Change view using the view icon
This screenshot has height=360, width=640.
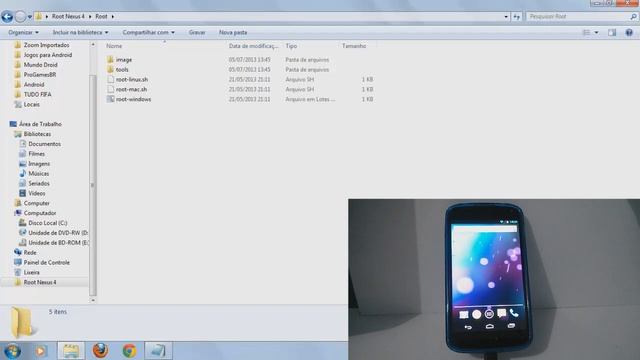586,32
